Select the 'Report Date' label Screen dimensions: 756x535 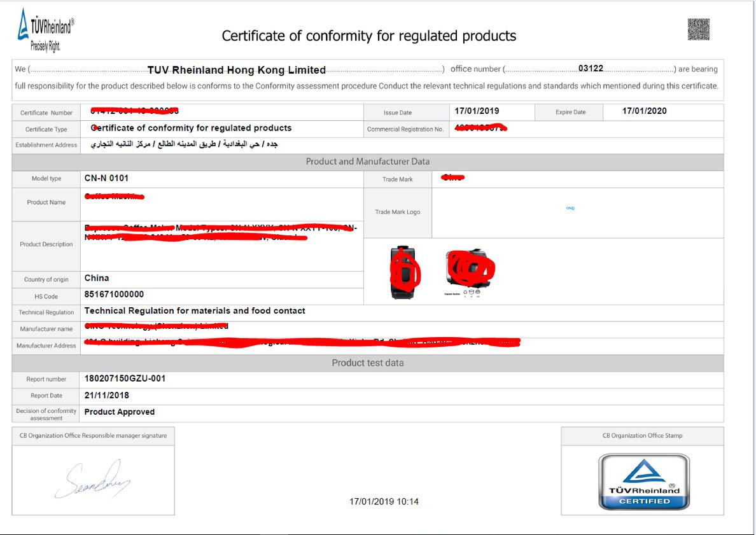46,396
